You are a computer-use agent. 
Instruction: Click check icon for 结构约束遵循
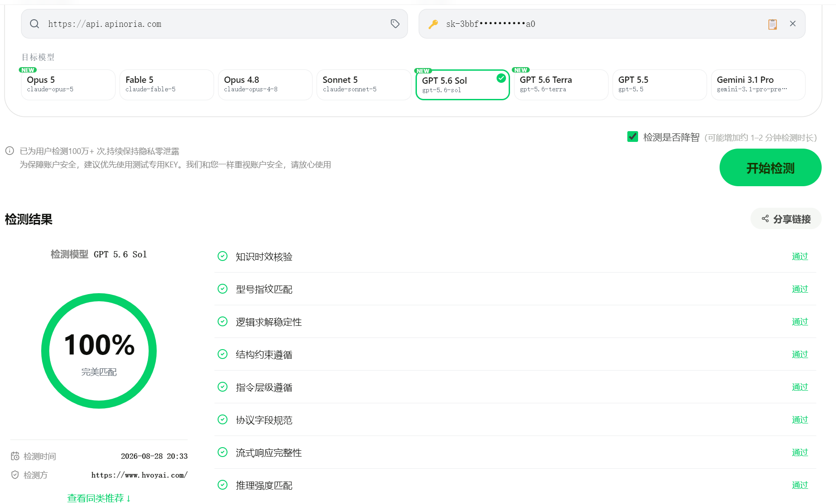pos(223,354)
